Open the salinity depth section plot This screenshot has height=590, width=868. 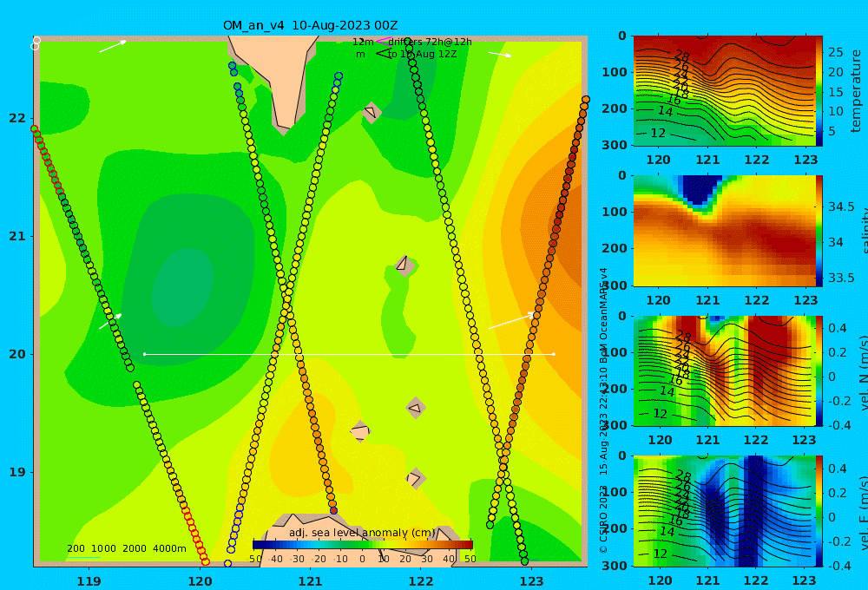coord(724,231)
